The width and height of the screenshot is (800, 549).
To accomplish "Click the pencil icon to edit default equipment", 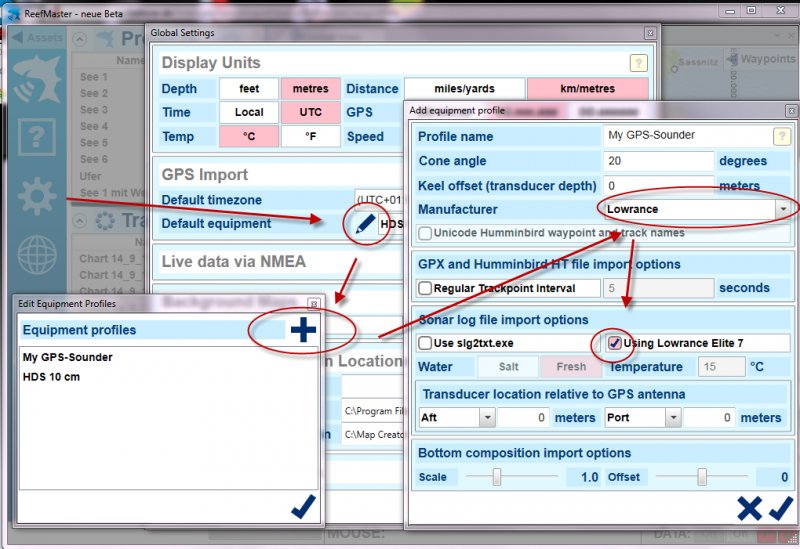I will pos(365,224).
